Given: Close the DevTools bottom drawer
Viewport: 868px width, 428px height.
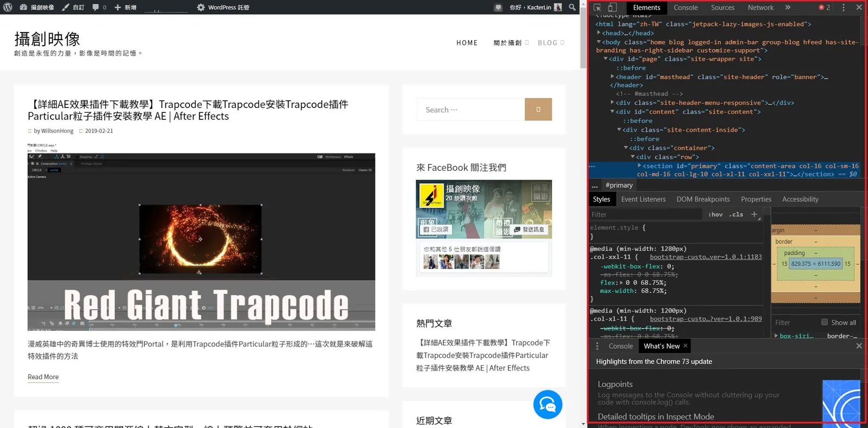Looking at the screenshot, I should [859, 346].
